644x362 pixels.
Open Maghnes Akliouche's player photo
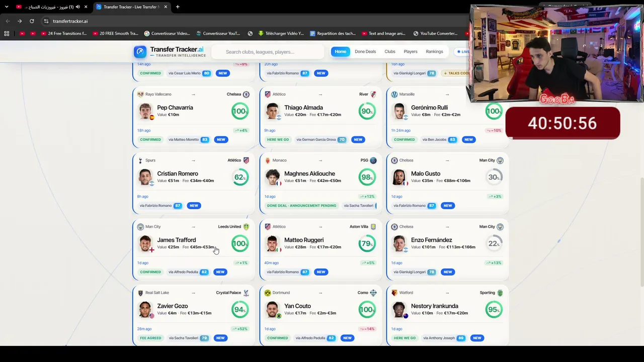(x=273, y=177)
